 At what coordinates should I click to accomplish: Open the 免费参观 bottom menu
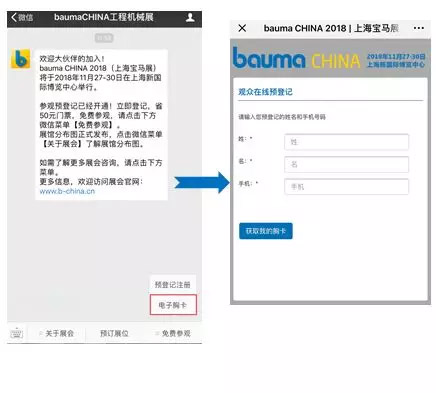173,333
